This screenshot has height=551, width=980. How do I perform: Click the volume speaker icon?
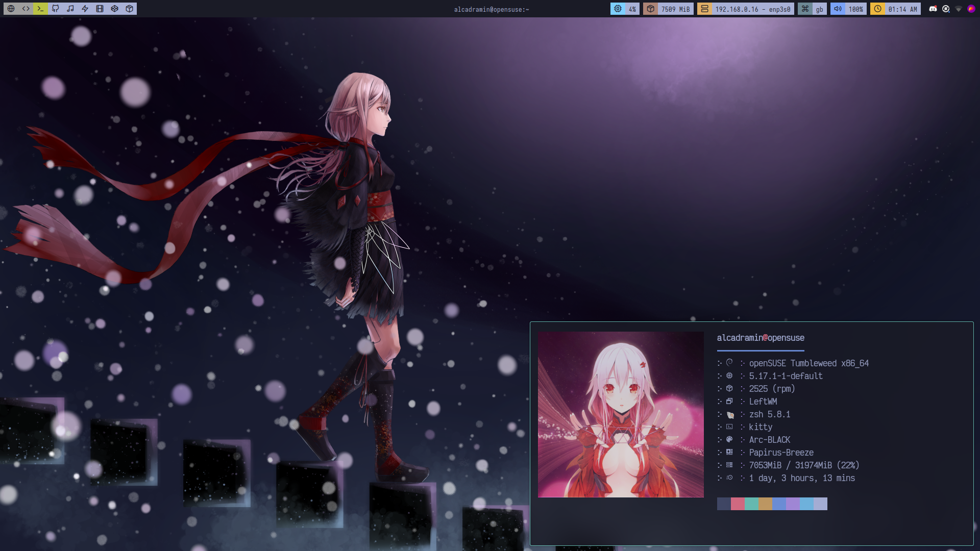[838, 9]
